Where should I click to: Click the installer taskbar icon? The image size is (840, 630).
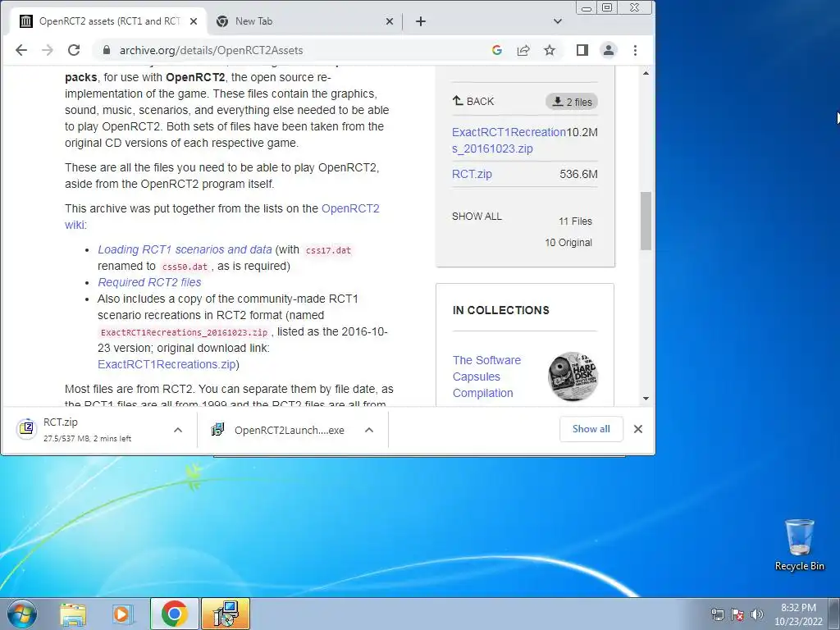coord(226,614)
